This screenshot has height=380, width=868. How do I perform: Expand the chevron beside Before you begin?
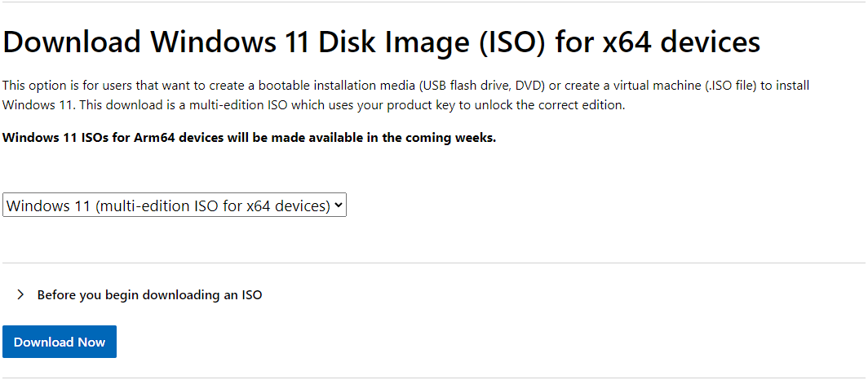pos(20,295)
